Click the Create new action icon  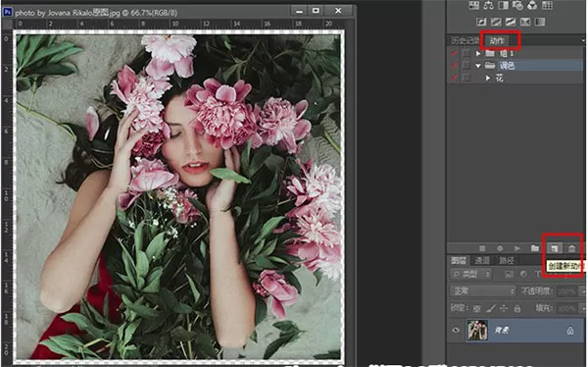pyautogui.click(x=554, y=248)
